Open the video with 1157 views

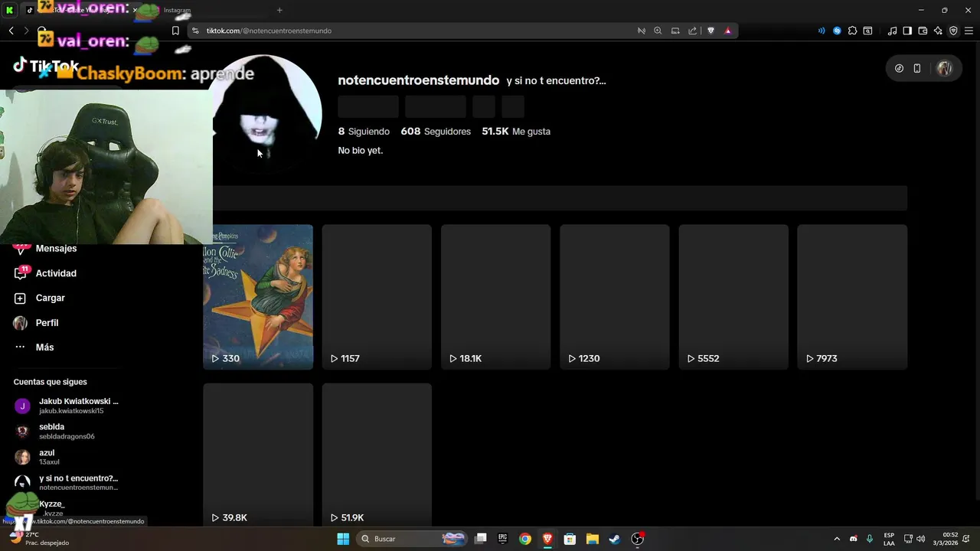pyautogui.click(x=377, y=297)
